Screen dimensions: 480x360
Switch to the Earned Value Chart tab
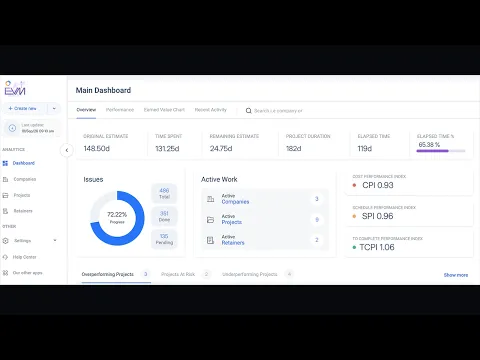(164, 110)
